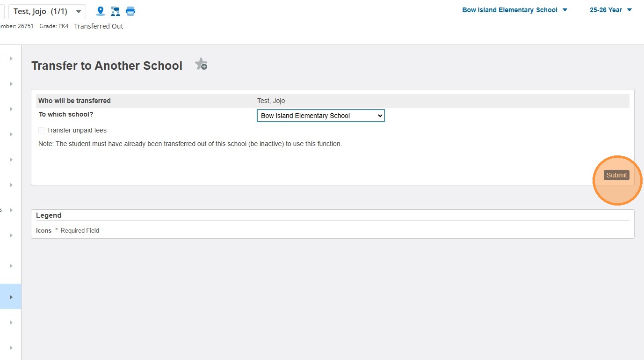Open the Test, Jojo student selector
The image size is (644, 360).
(x=47, y=11)
